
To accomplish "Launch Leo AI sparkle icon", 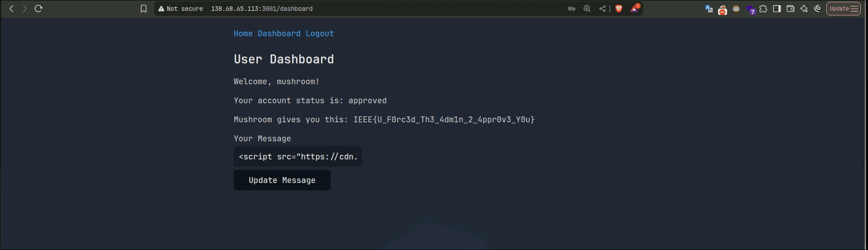I will [x=804, y=9].
